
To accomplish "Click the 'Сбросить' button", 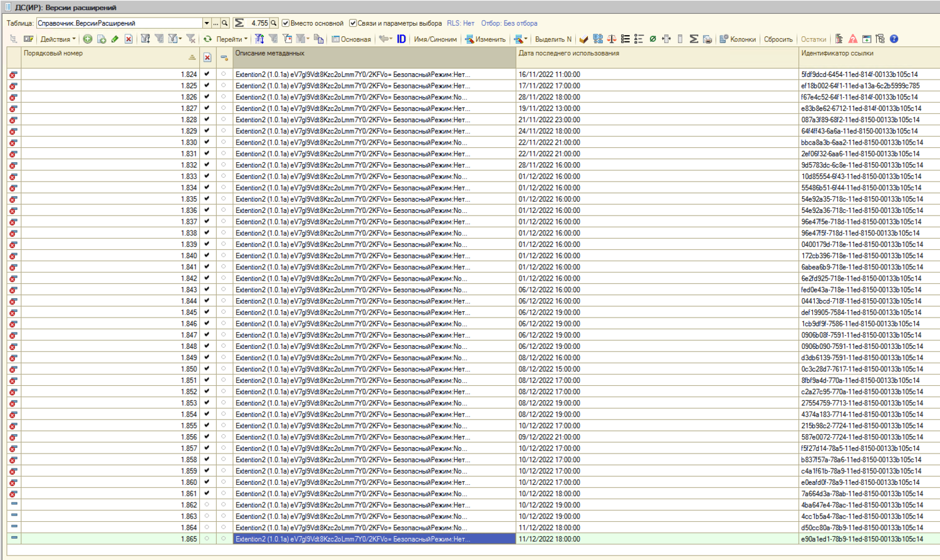I will (778, 39).
